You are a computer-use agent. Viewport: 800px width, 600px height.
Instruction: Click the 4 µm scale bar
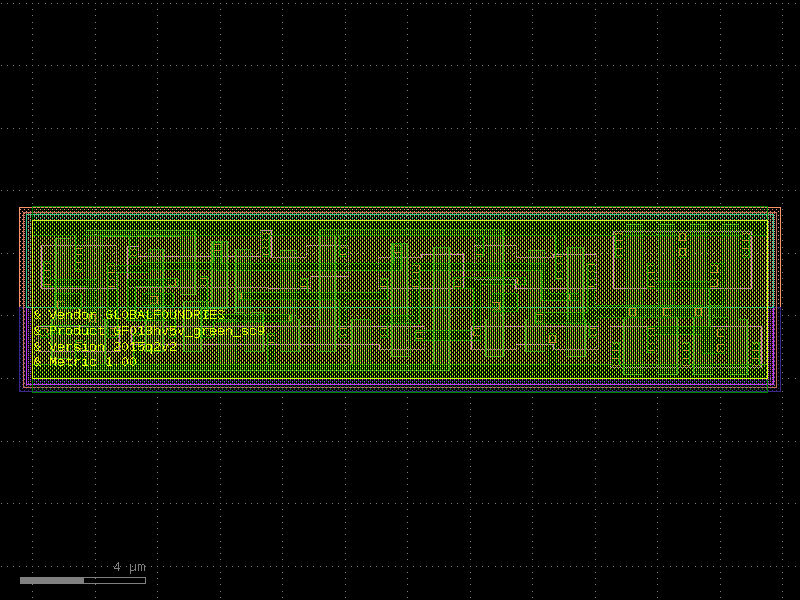[83, 580]
